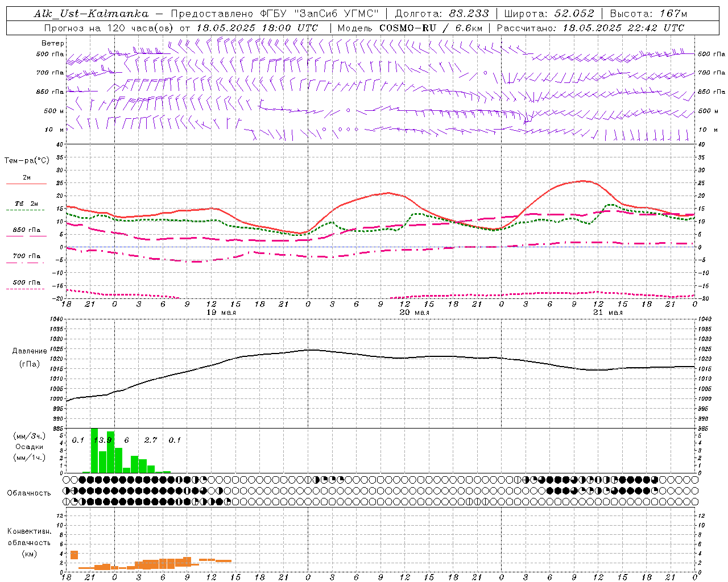Click the Рассчитано 22:42 UTC timestamp
The image size is (728, 582).
[590, 28]
